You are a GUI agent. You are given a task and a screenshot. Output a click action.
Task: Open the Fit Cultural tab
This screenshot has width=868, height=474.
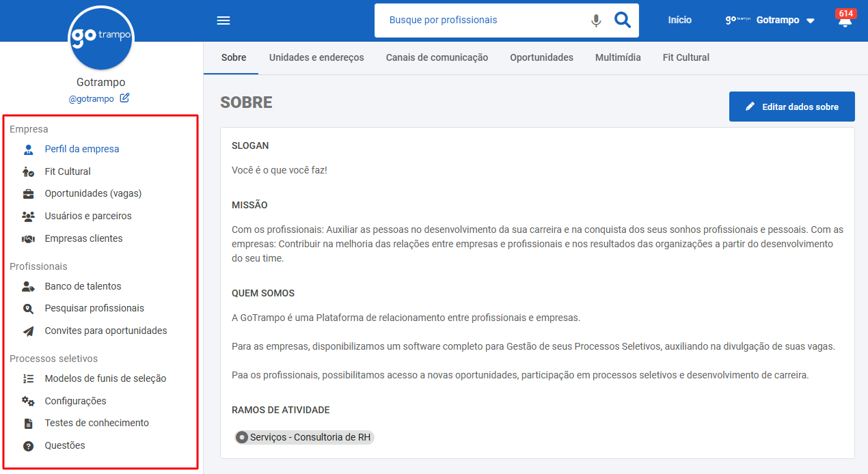(686, 57)
